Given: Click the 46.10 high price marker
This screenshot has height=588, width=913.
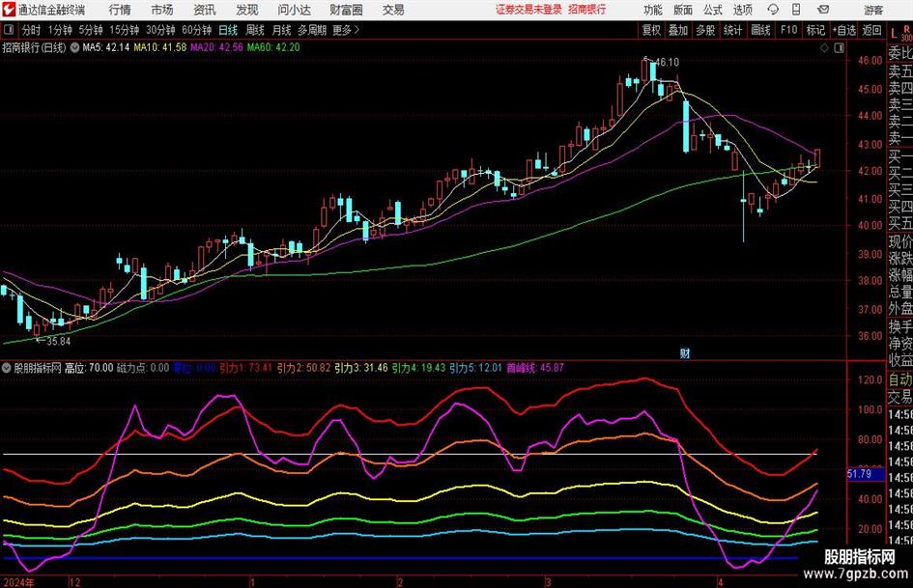Looking at the screenshot, I should pyautogui.click(x=667, y=62).
